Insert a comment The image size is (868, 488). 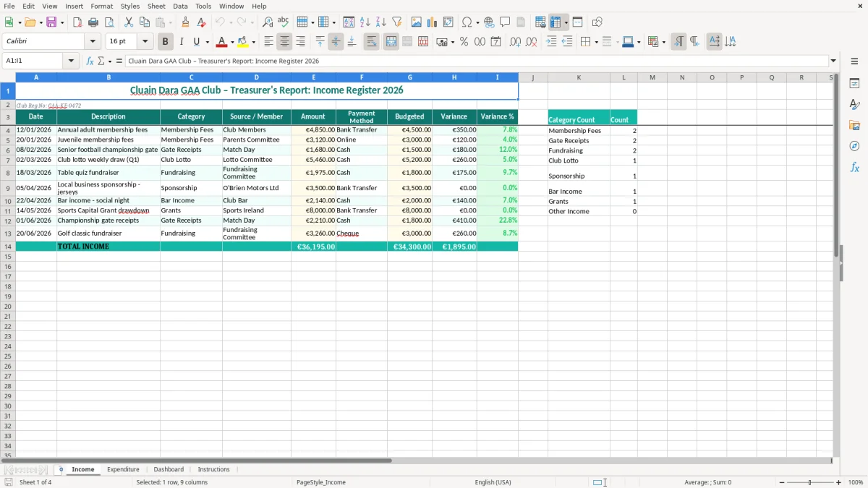click(505, 22)
